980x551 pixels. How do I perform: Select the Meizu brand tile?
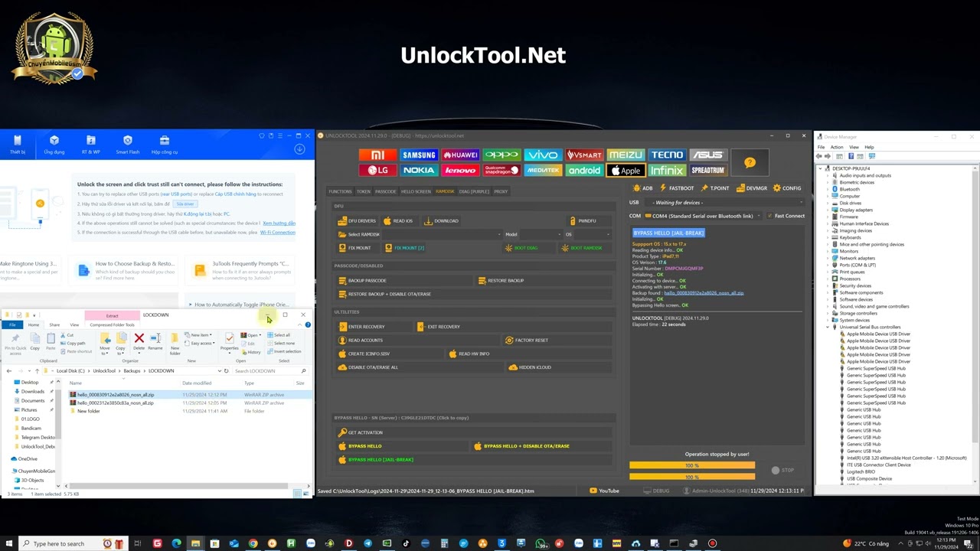click(626, 155)
